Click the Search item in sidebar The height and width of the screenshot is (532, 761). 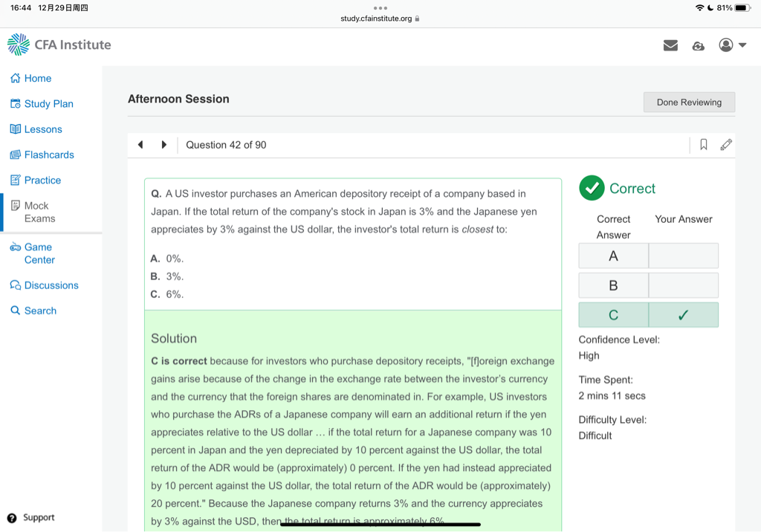click(40, 311)
